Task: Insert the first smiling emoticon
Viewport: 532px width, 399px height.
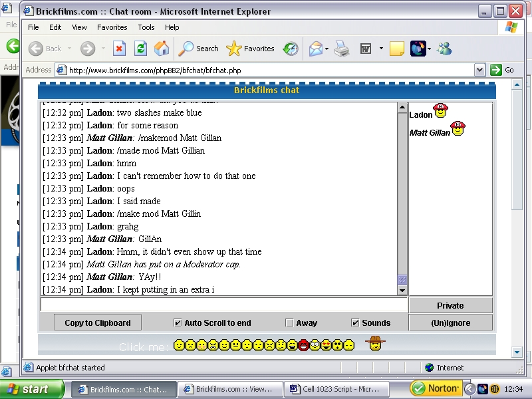Action: (179, 345)
